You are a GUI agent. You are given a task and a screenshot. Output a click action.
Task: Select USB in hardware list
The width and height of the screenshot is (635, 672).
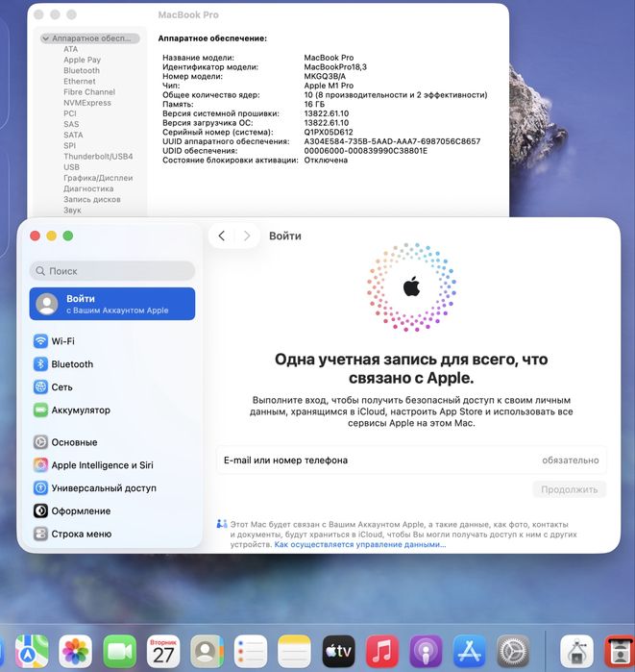pyautogui.click(x=71, y=166)
